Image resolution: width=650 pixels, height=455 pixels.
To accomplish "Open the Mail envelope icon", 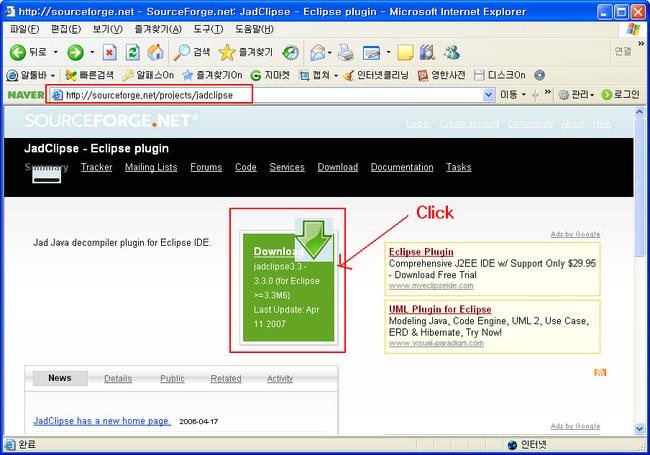I will pos(318,52).
